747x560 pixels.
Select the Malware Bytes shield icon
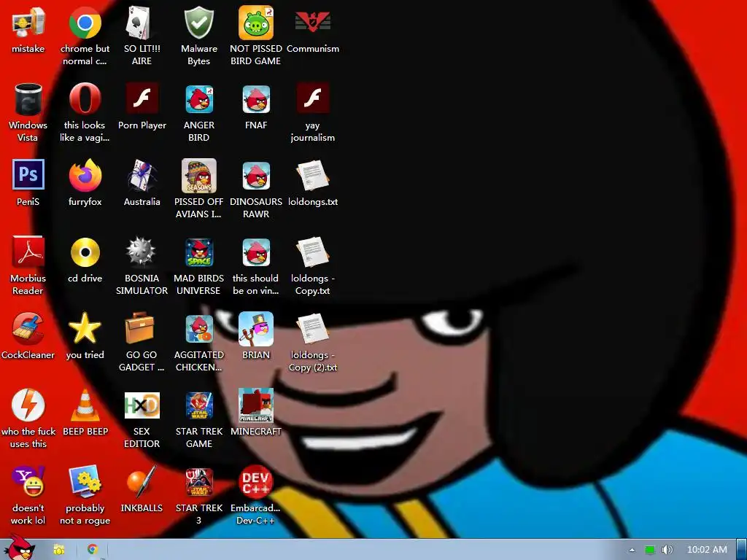[x=198, y=23]
